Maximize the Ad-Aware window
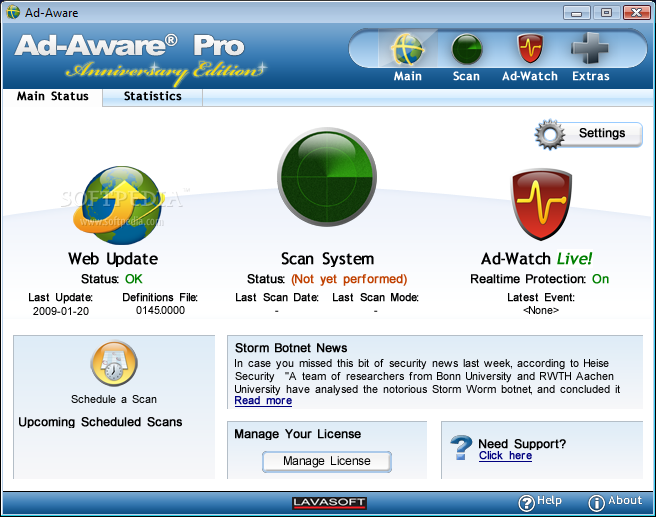The height and width of the screenshot is (517, 656). (606, 13)
